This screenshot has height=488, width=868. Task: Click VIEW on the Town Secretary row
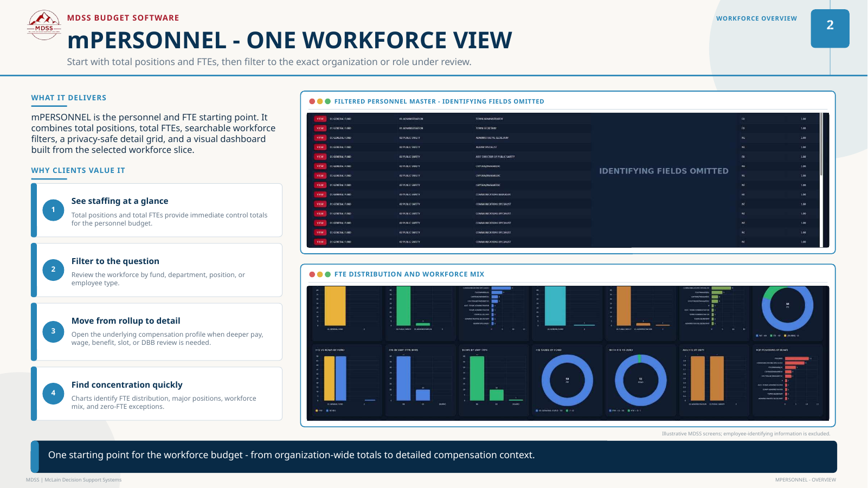click(x=320, y=129)
